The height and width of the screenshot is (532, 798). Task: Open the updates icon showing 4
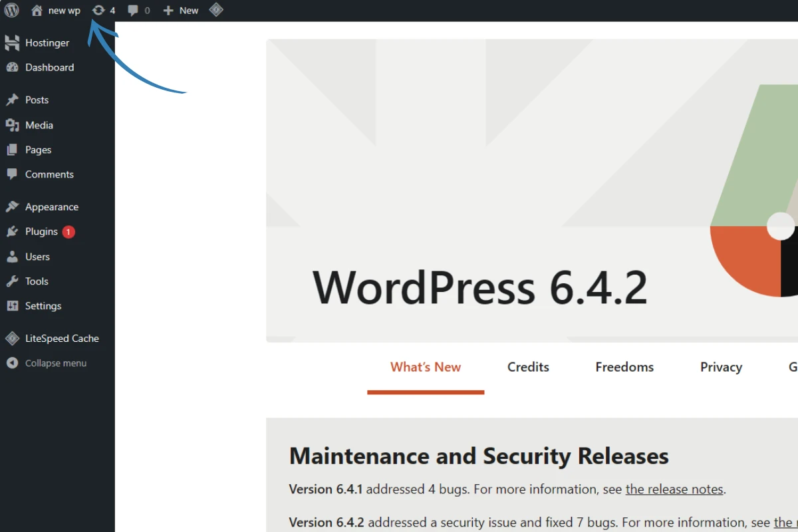tap(98, 10)
